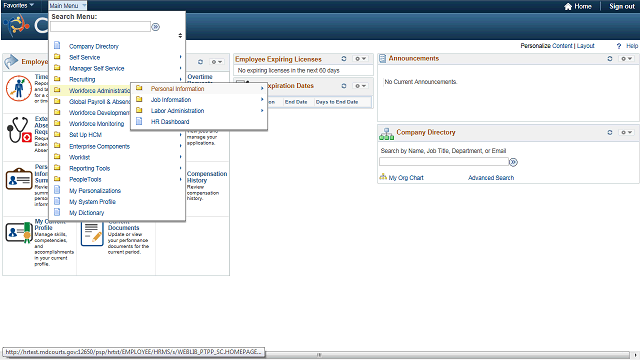Image resolution: width=640 pixels, height=360 pixels.
Task: Click the Company Directory search go icon
Action: point(513,162)
